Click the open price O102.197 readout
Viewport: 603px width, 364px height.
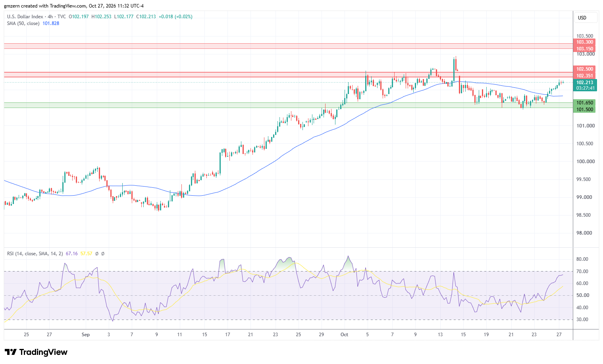click(79, 17)
